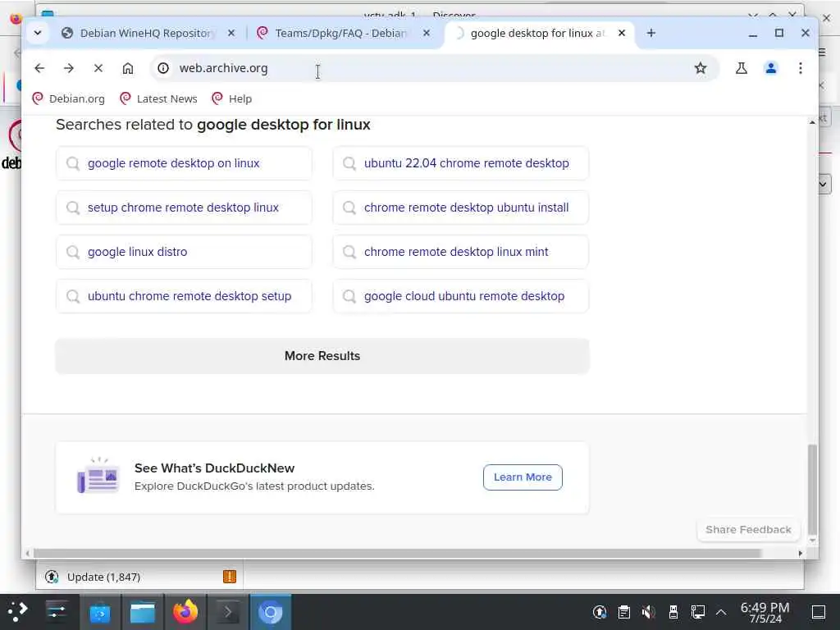Close the Debian WineHQ Repository tab

click(x=231, y=33)
